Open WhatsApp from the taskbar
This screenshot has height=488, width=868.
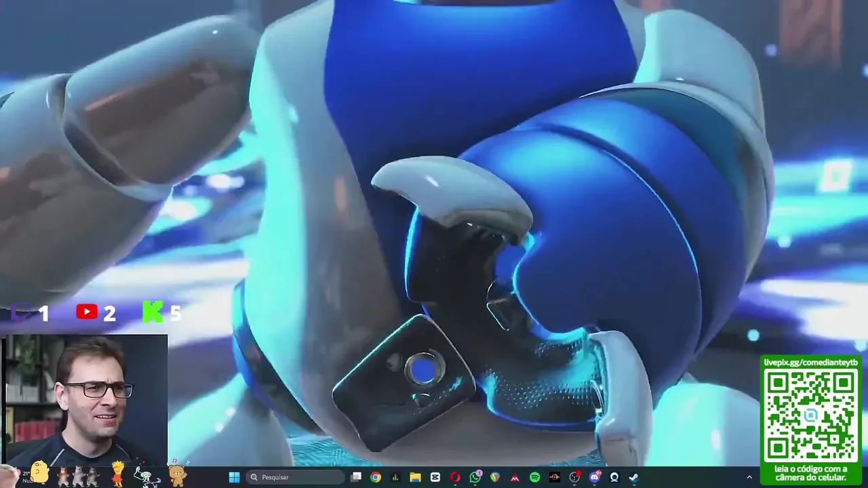tap(475, 477)
